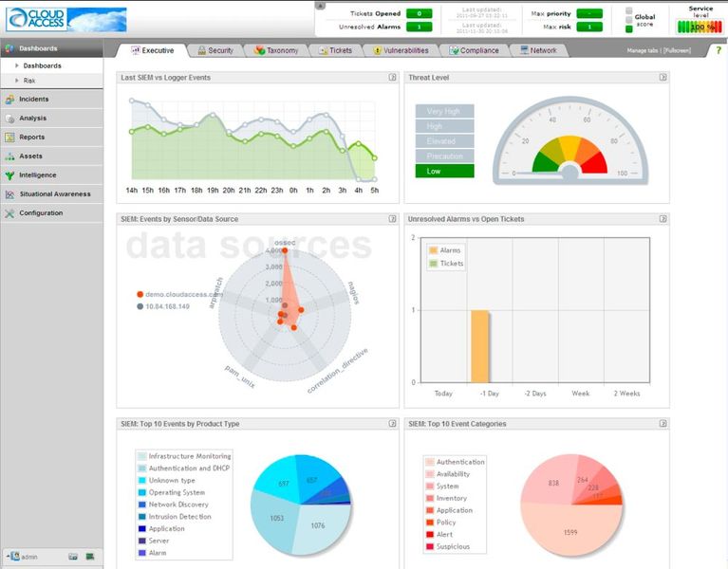
Task: Click the gray status icon beside admin
Action: [x=73, y=557]
